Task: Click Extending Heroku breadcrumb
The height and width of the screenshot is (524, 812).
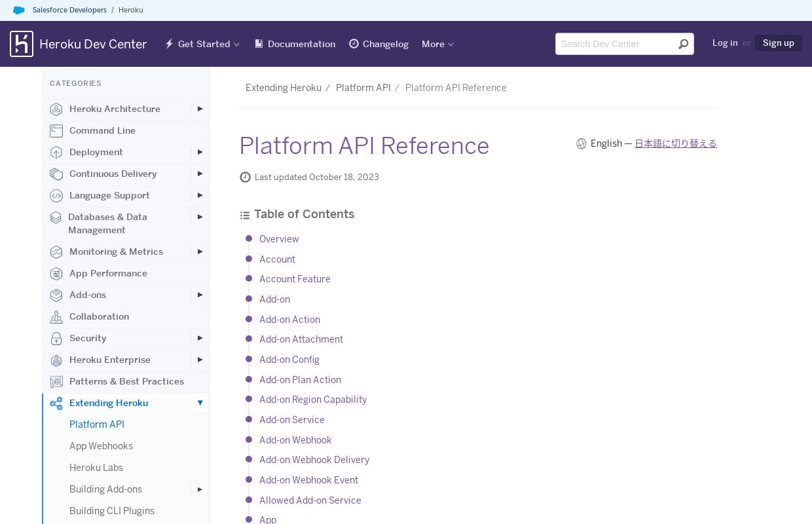Action: click(284, 88)
